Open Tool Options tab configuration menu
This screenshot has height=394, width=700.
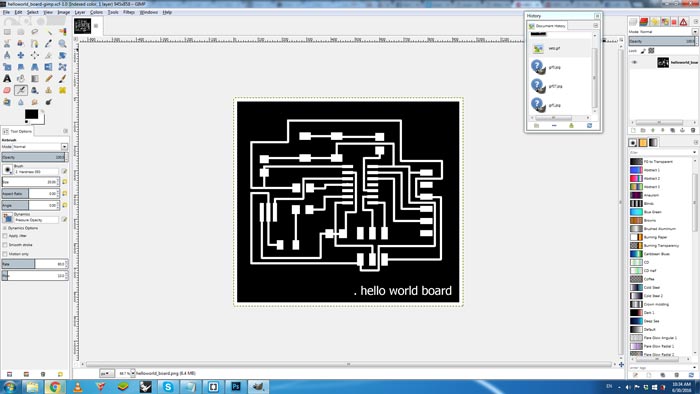tap(66, 131)
